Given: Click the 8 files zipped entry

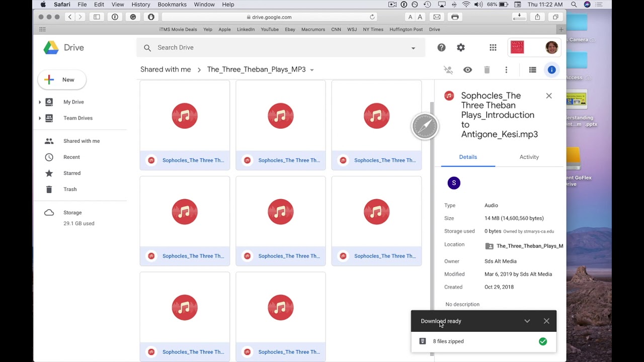Looking at the screenshot, I should (x=484, y=341).
